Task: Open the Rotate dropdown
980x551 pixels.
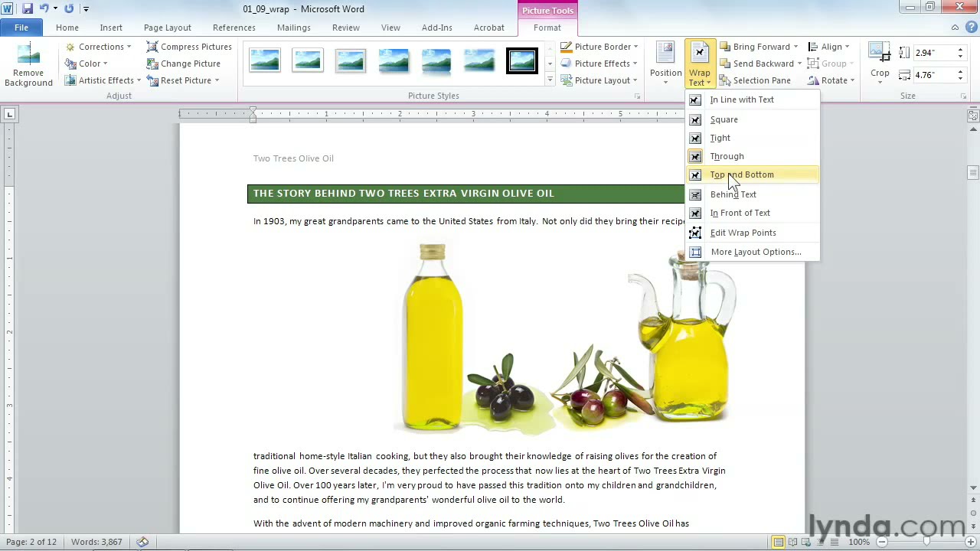Action: pos(831,80)
